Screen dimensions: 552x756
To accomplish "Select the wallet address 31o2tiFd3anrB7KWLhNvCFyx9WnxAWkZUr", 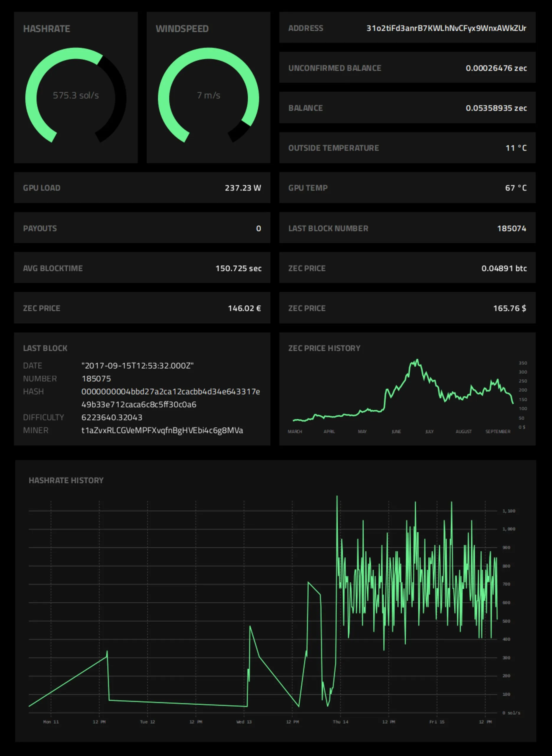I will tap(446, 28).
